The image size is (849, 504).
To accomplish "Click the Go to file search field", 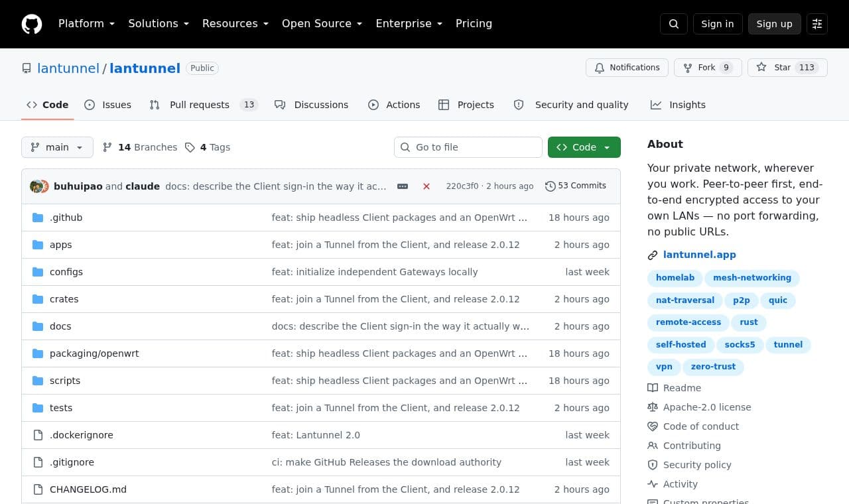I will [x=468, y=147].
